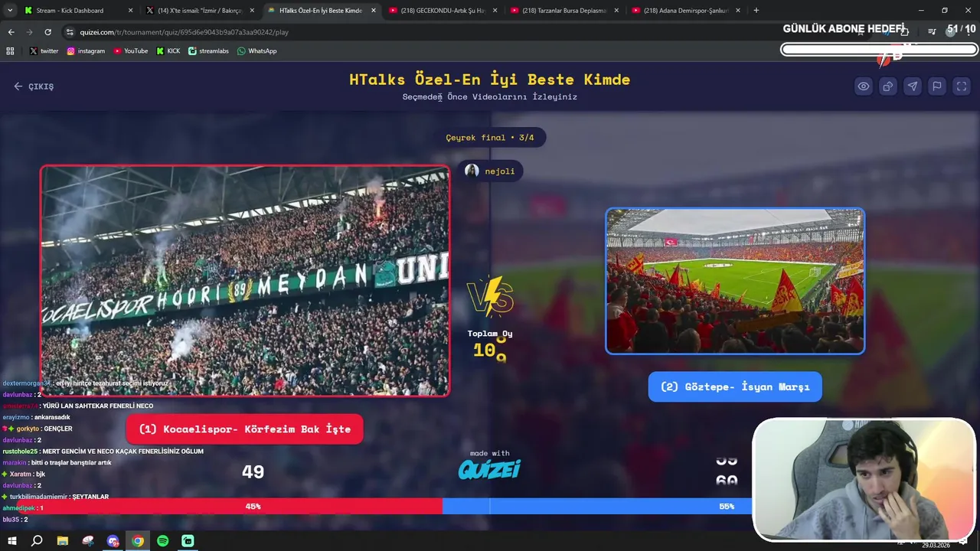Click the site info icon in address bar
This screenshot has width=980, height=551.
point(70,32)
